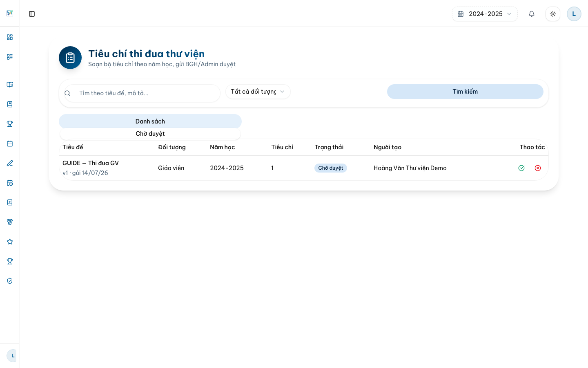Click the search magnifier icon
588x368 pixels.
[x=67, y=93]
